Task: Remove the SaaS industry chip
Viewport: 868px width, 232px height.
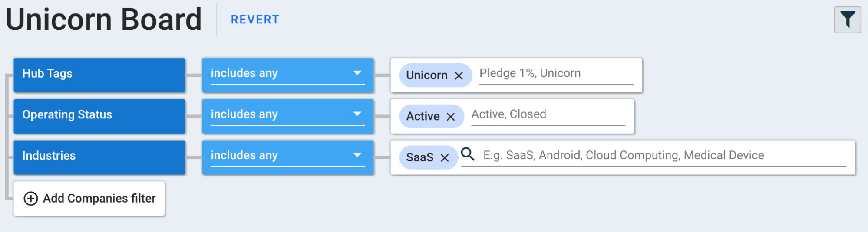Action: point(445,157)
